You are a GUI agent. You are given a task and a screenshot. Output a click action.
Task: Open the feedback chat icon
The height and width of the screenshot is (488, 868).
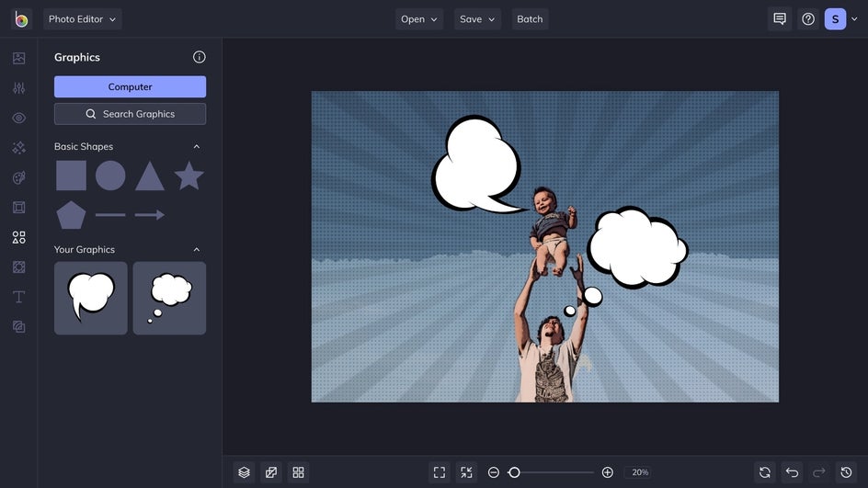coord(780,19)
